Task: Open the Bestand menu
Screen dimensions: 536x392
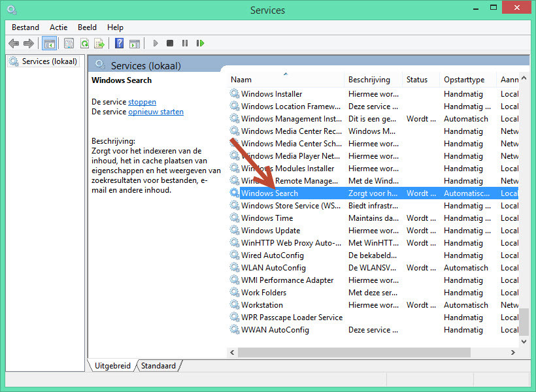Action: click(25, 27)
